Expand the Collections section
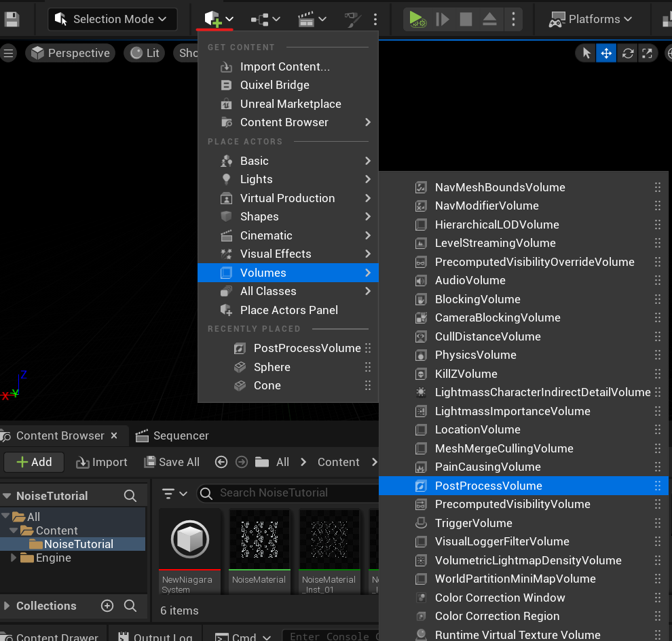The image size is (672, 641). pyautogui.click(x=6, y=606)
